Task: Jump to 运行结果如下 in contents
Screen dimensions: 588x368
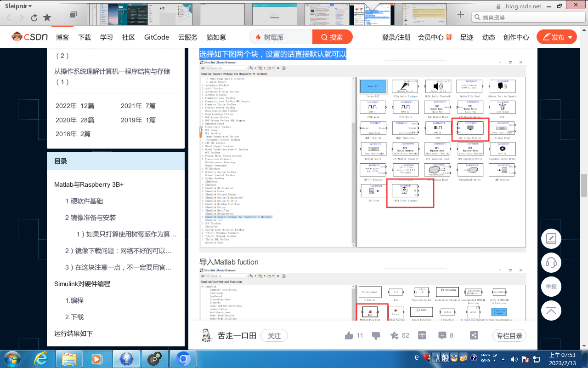Action: coord(73,333)
